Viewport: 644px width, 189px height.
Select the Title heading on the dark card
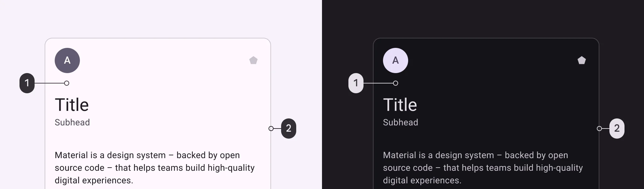coord(400,104)
